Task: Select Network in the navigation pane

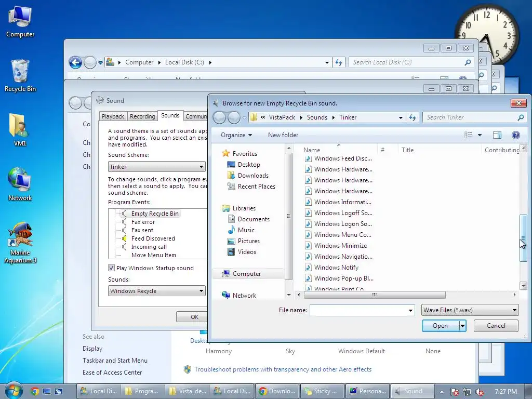Action: [244, 296]
